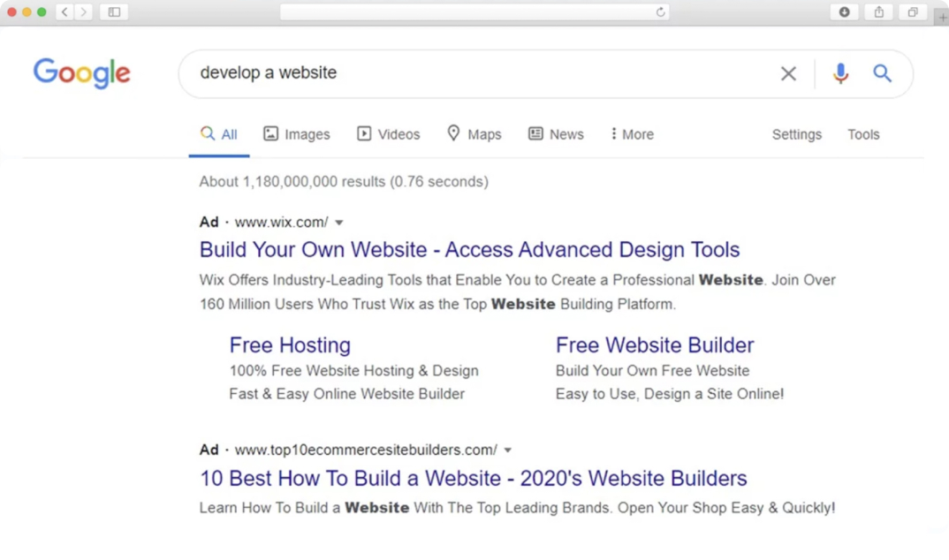
Task: Click into the Google search input field
Action: click(477, 73)
